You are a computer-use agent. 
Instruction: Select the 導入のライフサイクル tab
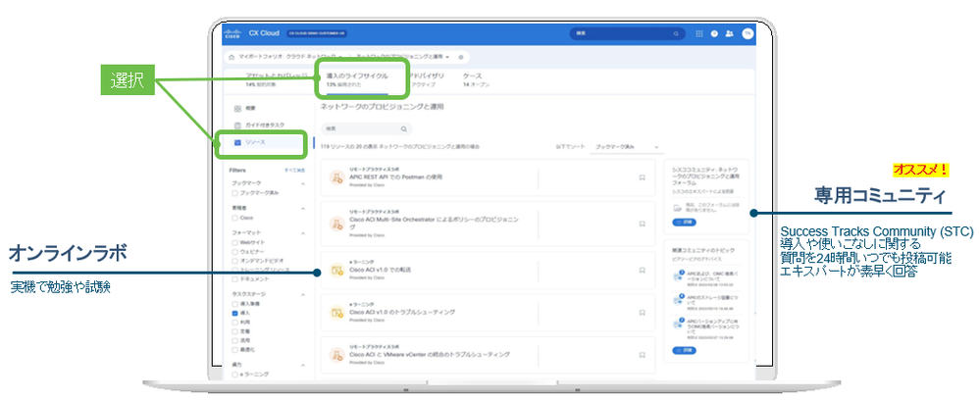point(357,79)
